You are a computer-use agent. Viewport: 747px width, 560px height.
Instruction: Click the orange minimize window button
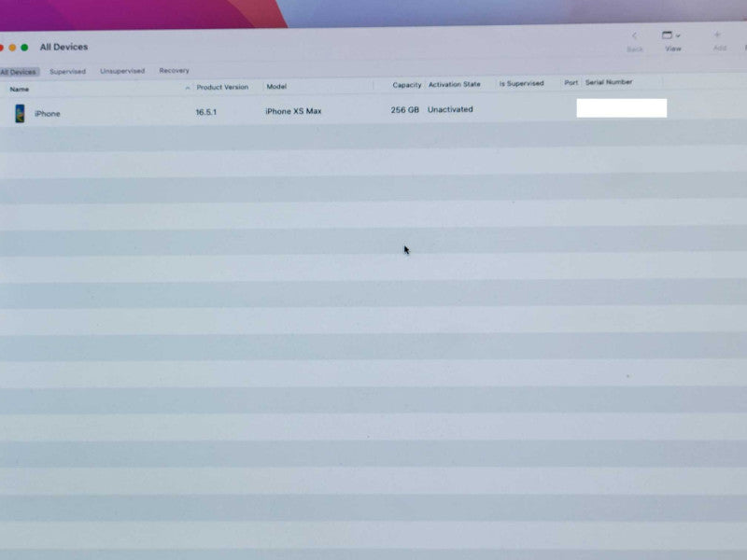pos(12,48)
